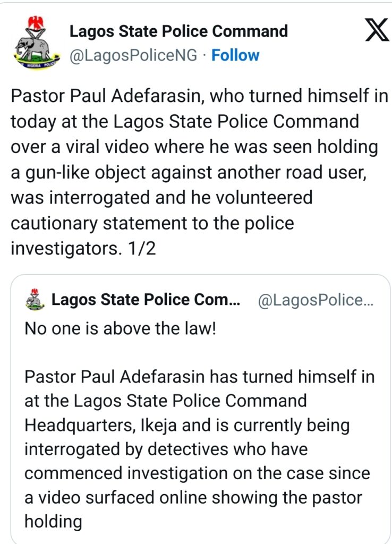Click the truncated final word 'holding' in quoted tweet
The width and height of the screenshot is (392, 544).
click(x=53, y=522)
